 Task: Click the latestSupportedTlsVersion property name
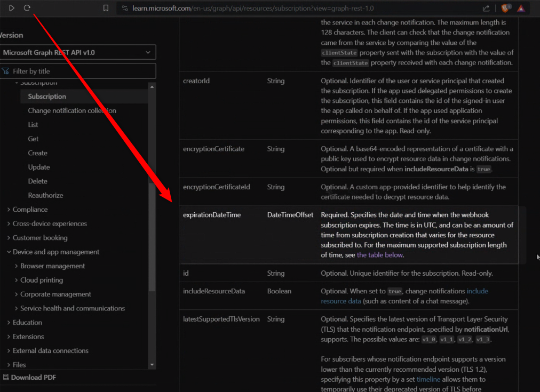(x=221, y=319)
